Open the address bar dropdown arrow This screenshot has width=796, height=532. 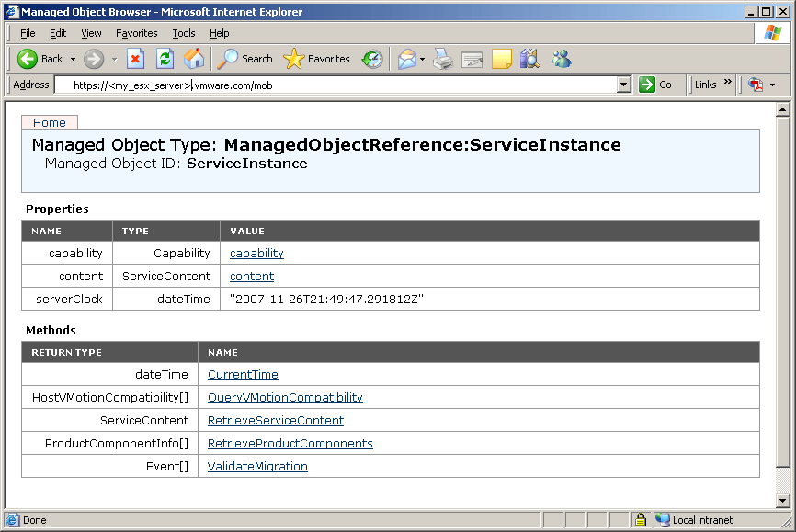click(x=624, y=85)
